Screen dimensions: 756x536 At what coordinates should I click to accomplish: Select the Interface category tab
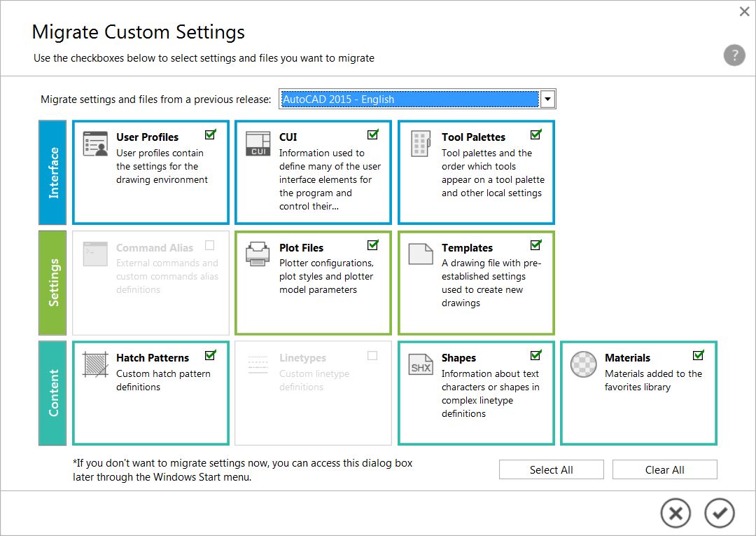click(x=53, y=172)
